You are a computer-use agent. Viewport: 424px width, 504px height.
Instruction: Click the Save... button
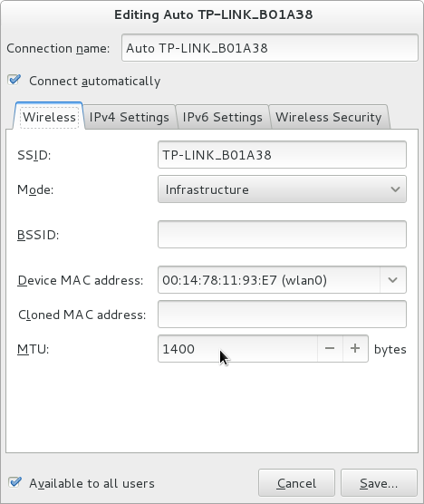pyautogui.click(x=379, y=483)
